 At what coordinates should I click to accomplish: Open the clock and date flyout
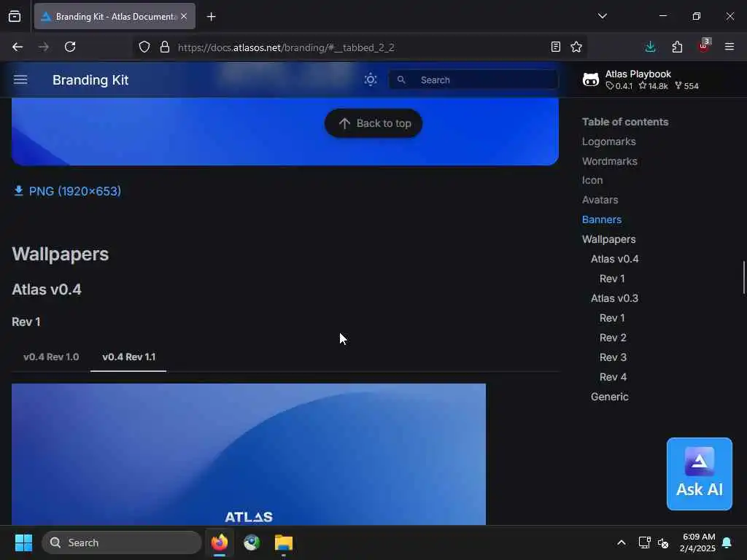[x=697, y=542]
